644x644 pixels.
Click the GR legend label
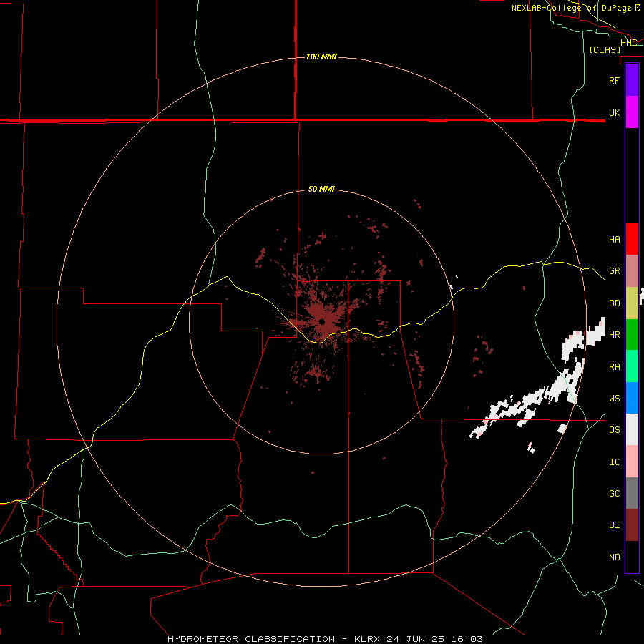(x=614, y=271)
